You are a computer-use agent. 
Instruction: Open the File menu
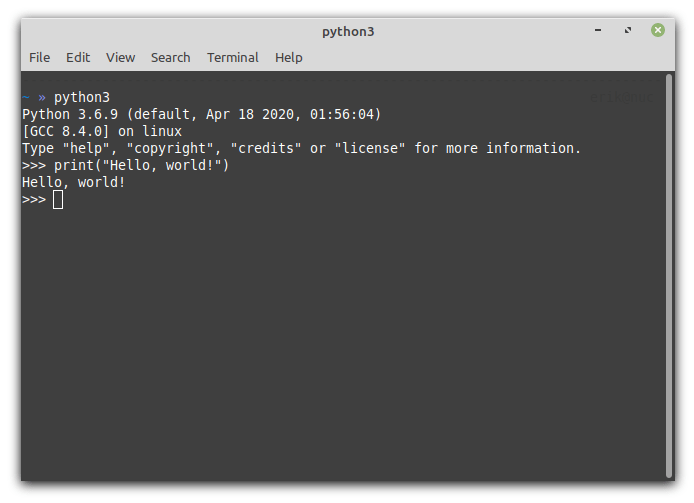[x=39, y=57]
